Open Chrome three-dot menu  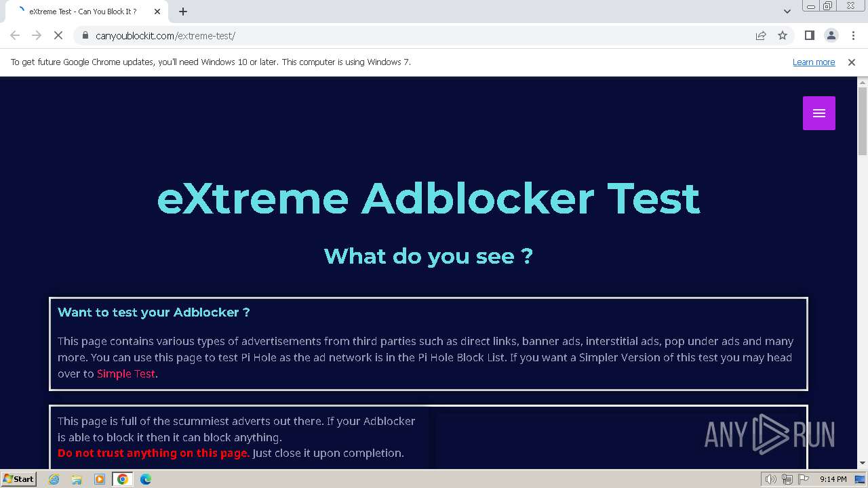(x=853, y=35)
